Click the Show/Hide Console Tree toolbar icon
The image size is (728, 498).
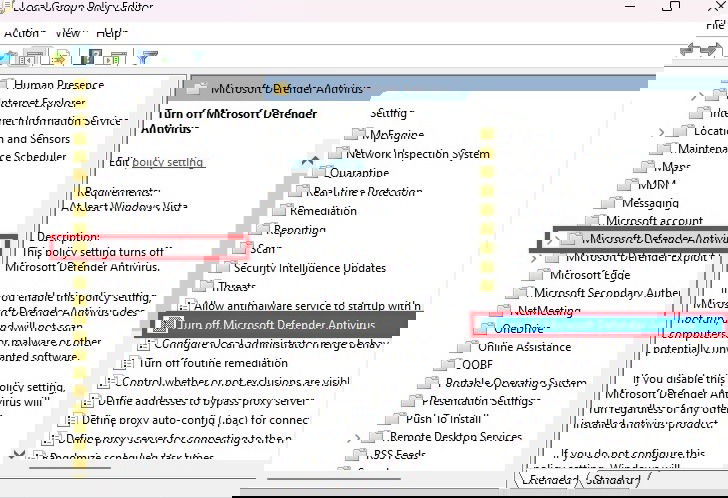(32, 58)
